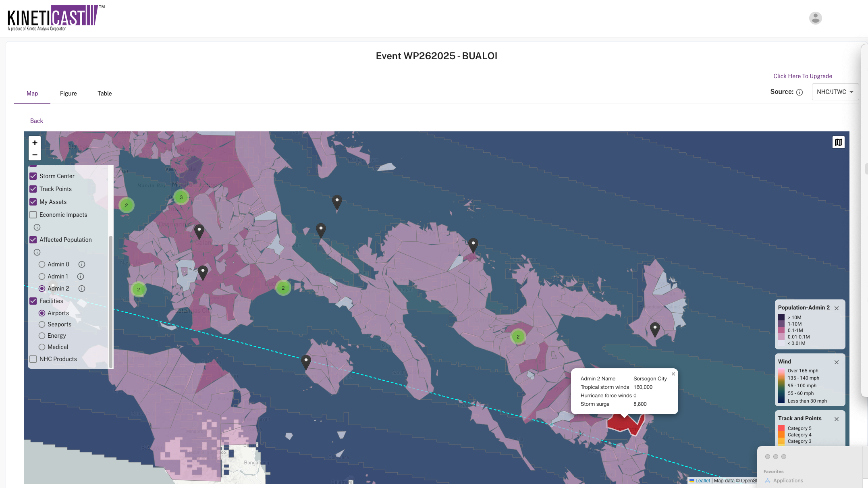Open the NHC/JTWC source dropdown
Image resolution: width=868 pixels, height=488 pixels.
click(x=835, y=92)
